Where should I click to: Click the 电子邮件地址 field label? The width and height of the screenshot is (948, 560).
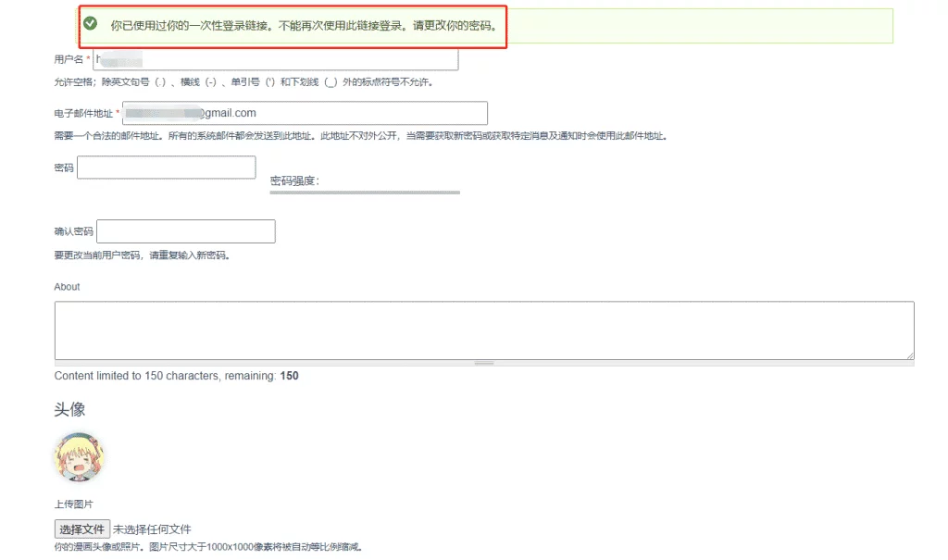coord(83,113)
